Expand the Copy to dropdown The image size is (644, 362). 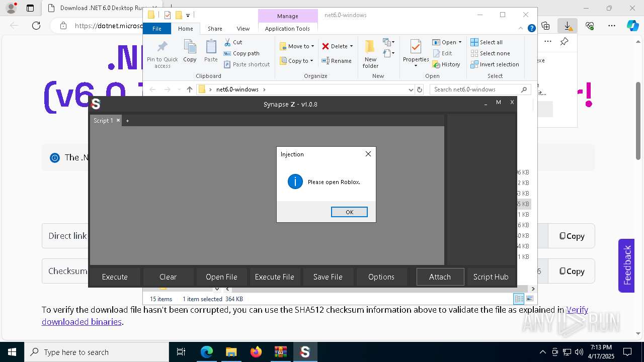click(x=311, y=61)
